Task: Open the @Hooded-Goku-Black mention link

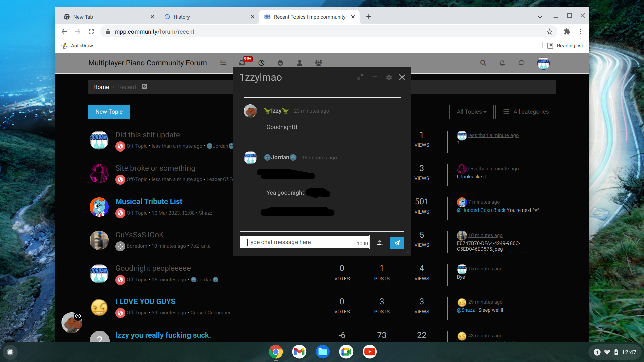Action: 481,210
